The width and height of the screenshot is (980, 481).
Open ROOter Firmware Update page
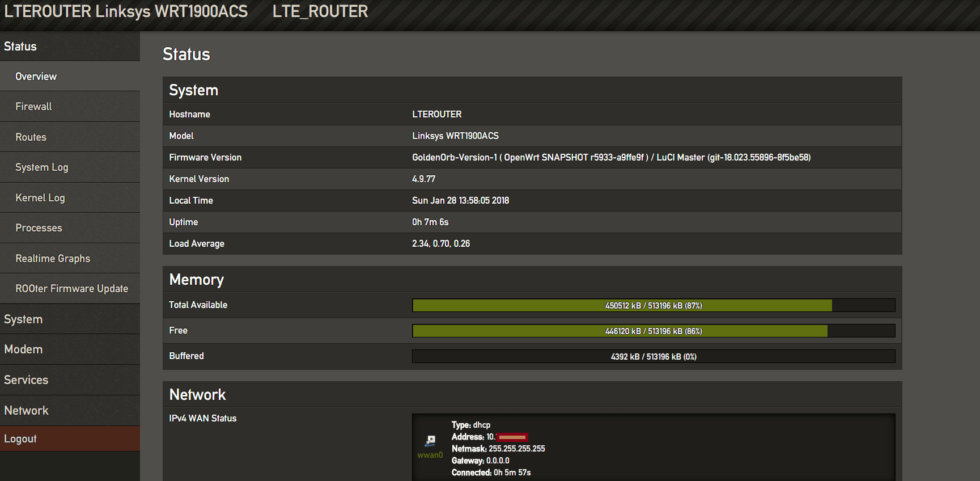(x=71, y=289)
